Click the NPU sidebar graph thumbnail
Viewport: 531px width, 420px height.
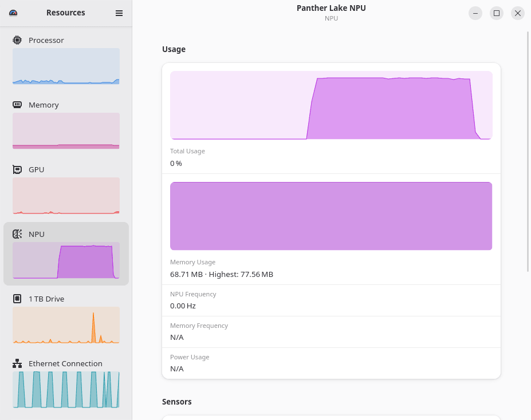pos(66,260)
